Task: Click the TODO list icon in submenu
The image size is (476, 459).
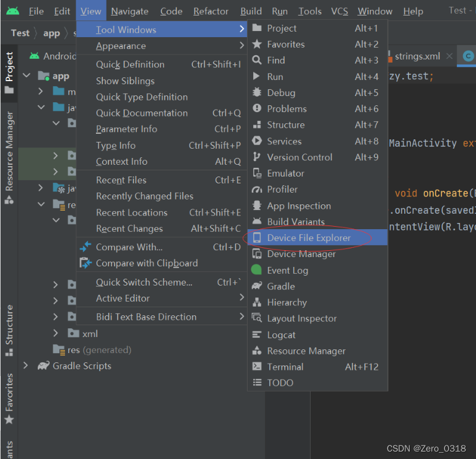Action: point(257,382)
